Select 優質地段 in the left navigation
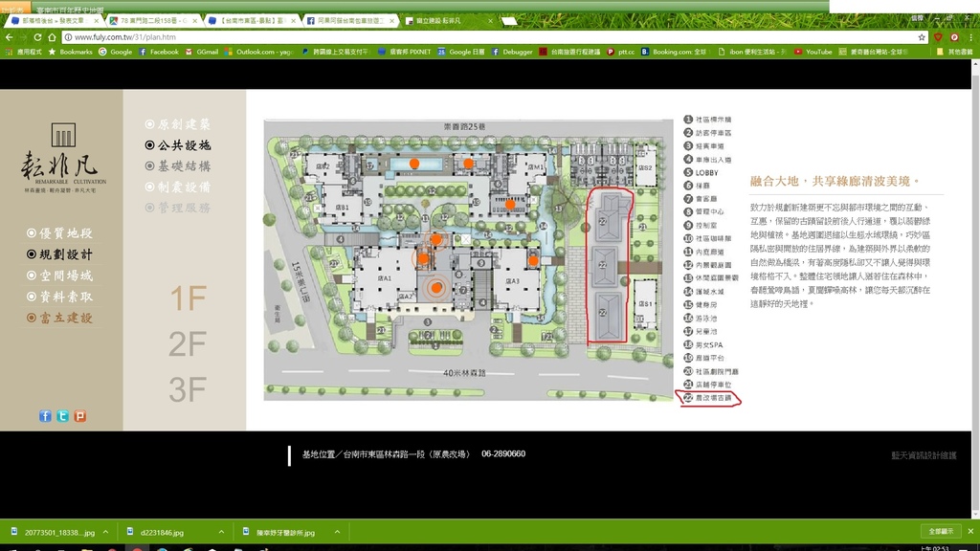The width and height of the screenshot is (980, 551). pos(59,233)
